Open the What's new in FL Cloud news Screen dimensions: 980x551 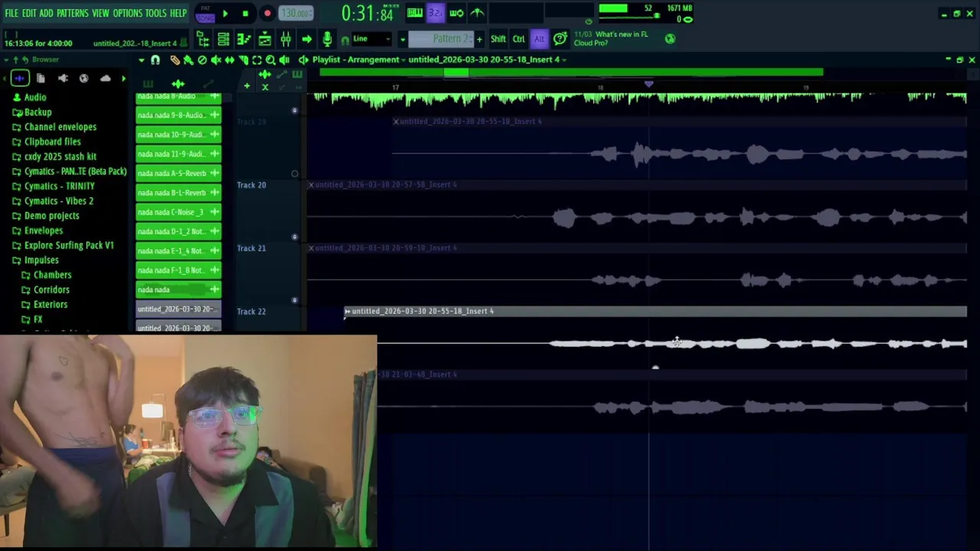click(x=611, y=39)
